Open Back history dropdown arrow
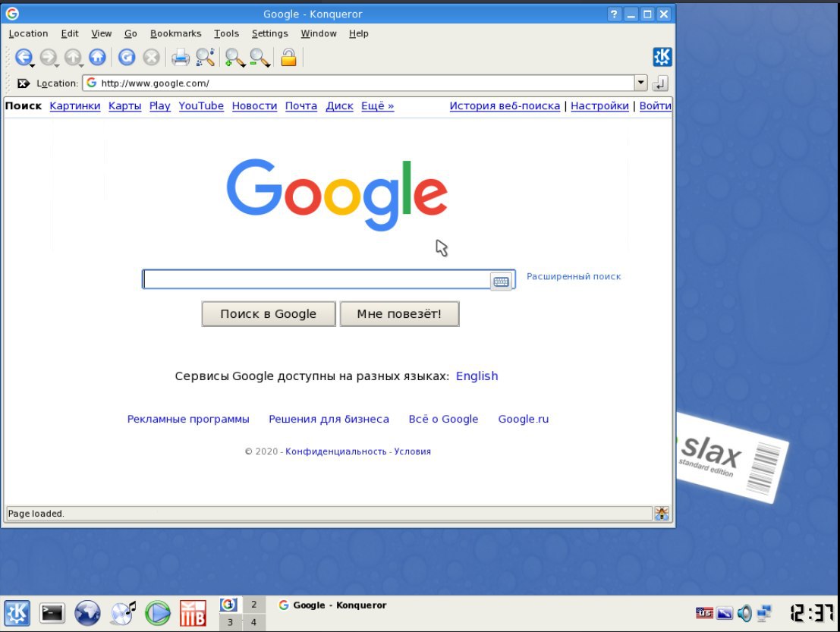 coord(32,65)
